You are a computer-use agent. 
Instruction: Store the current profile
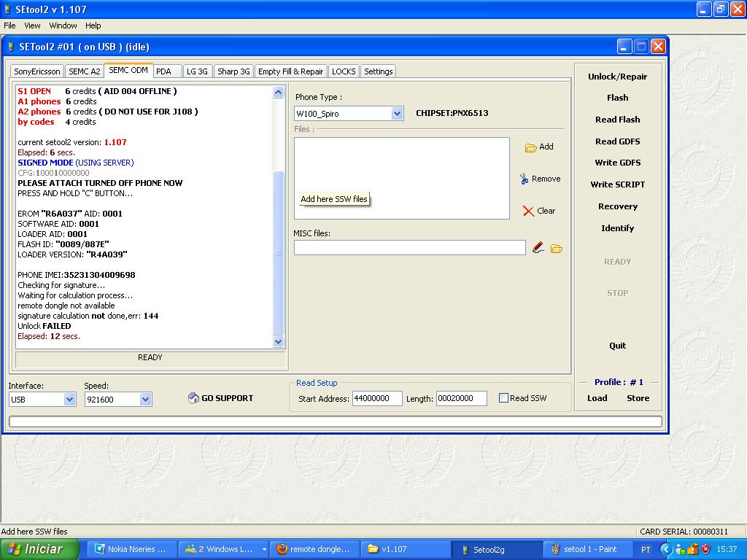click(638, 398)
